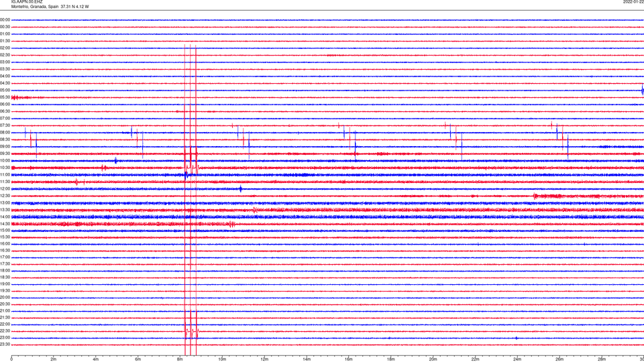Select the "13:30" time row label
Viewport: 644px width, 362px height.
(x=5, y=210)
